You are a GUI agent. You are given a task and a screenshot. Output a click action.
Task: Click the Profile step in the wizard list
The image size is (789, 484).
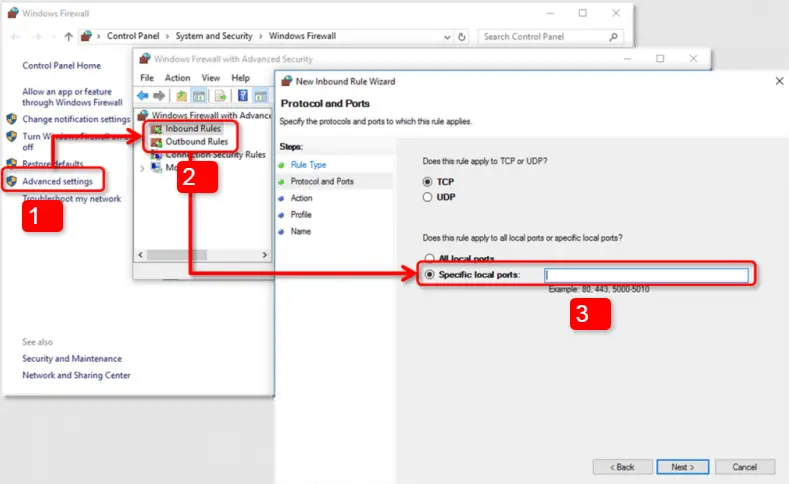pos(301,215)
